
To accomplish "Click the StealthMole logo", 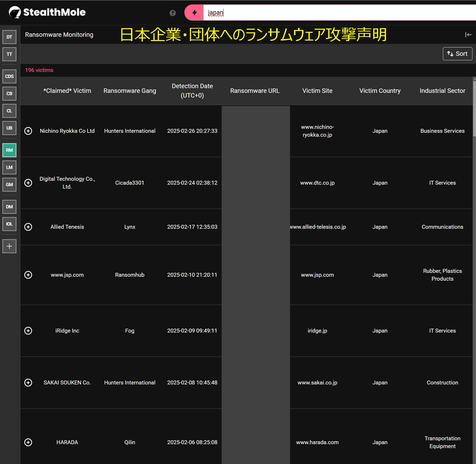I will [x=47, y=12].
